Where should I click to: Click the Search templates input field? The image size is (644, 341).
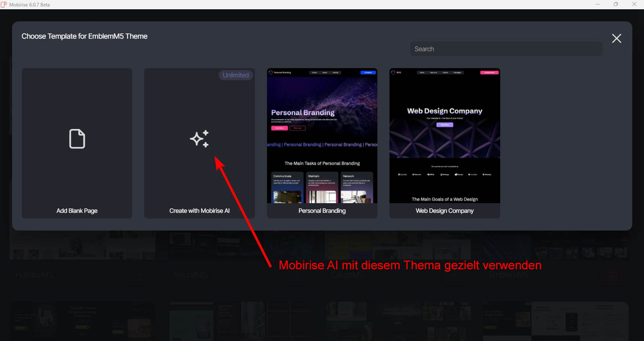506,49
